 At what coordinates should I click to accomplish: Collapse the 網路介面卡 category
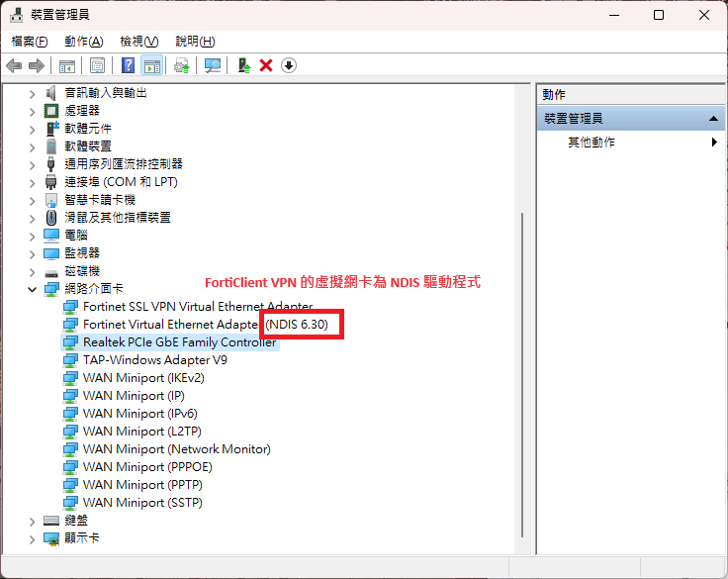click(32, 289)
